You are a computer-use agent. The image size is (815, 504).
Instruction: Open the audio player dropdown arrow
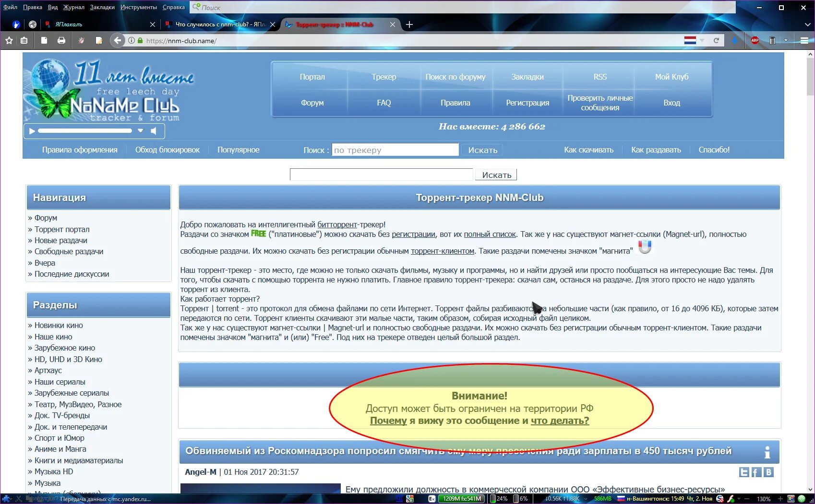tap(141, 131)
